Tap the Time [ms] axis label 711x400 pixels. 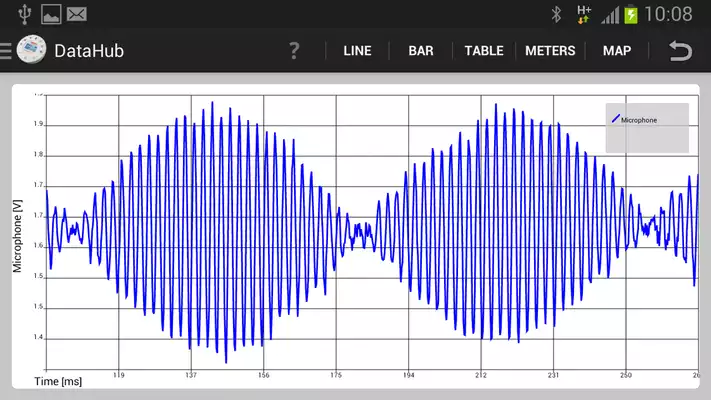point(57,381)
